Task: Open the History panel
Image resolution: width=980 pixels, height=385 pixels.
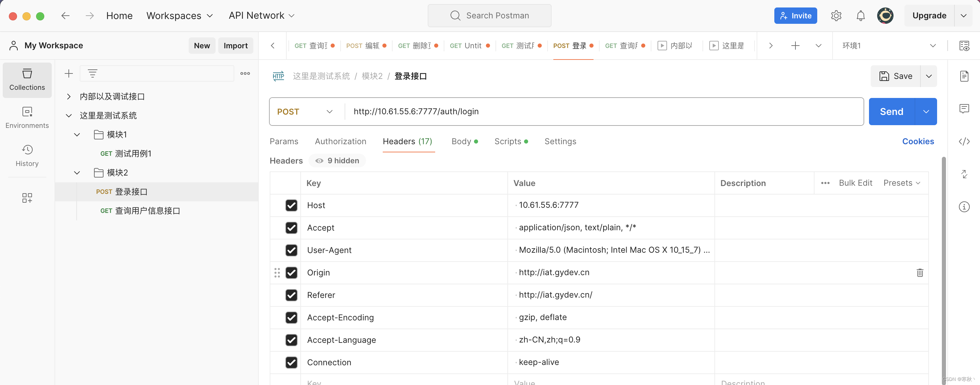Action: (x=27, y=155)
